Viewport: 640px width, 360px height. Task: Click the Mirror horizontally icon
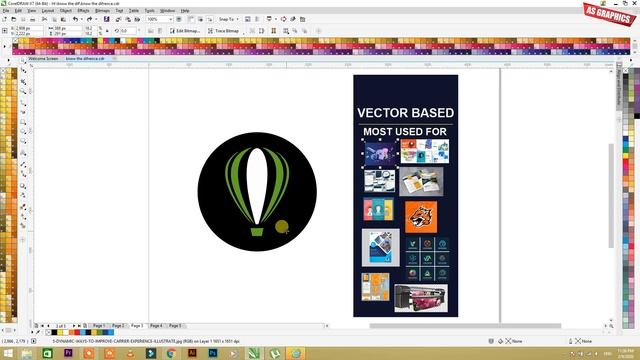pyautogui.click(x=151, y=31)
